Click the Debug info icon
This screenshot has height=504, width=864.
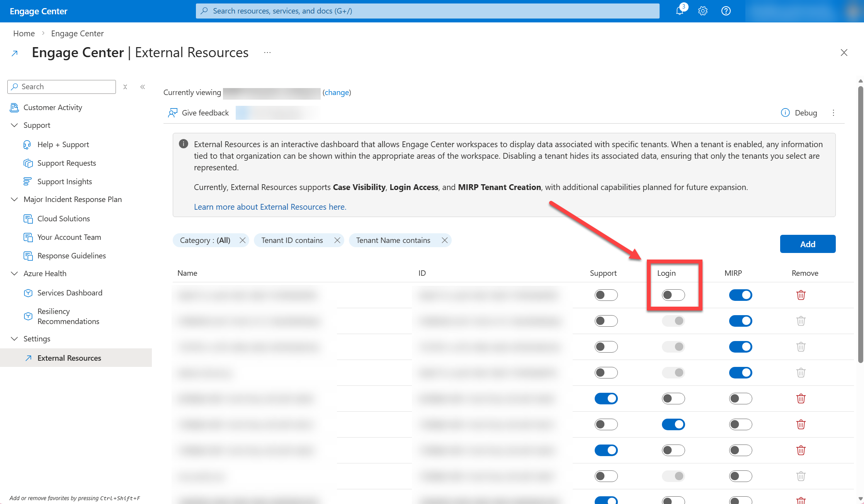(785, 113)
